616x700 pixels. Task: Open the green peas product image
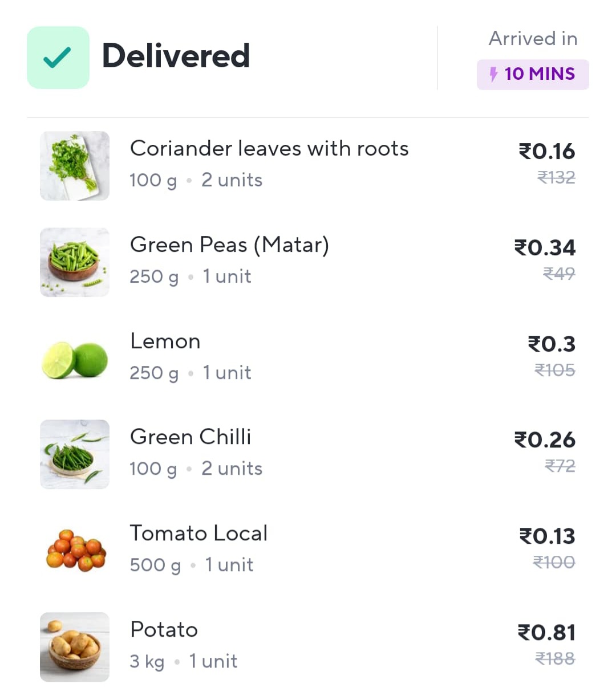(74, 262)
